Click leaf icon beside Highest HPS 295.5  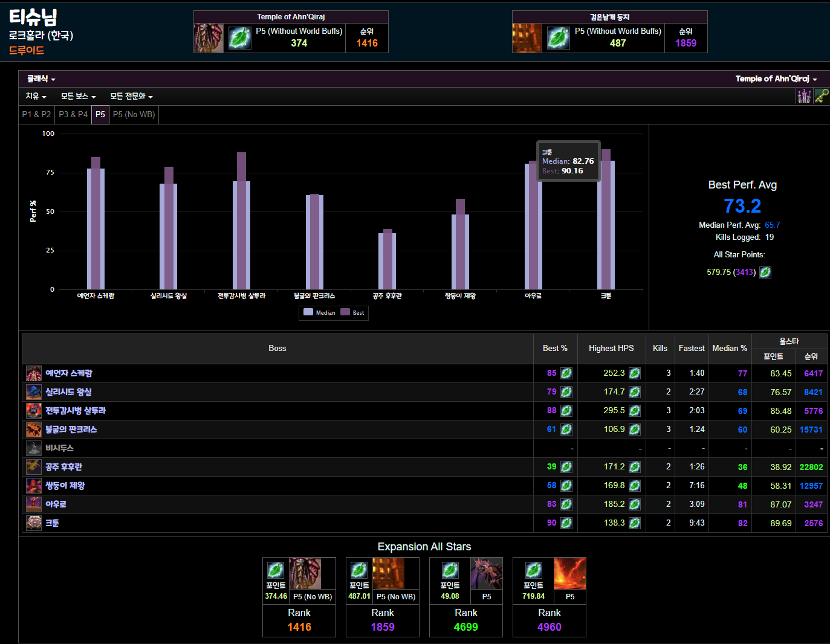[x=635, y=411]
